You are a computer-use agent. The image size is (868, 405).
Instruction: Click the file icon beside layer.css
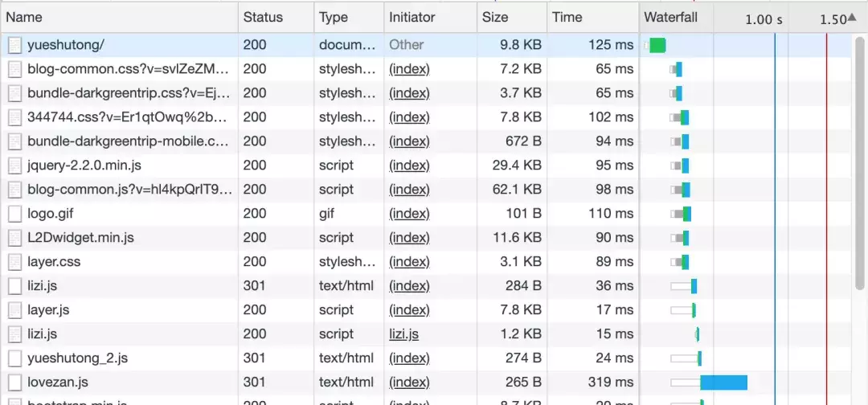point(15,262)
